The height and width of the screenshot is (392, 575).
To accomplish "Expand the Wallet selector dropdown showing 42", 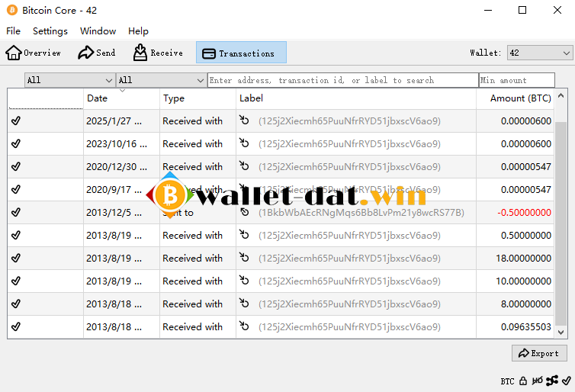I will (539, 53).
